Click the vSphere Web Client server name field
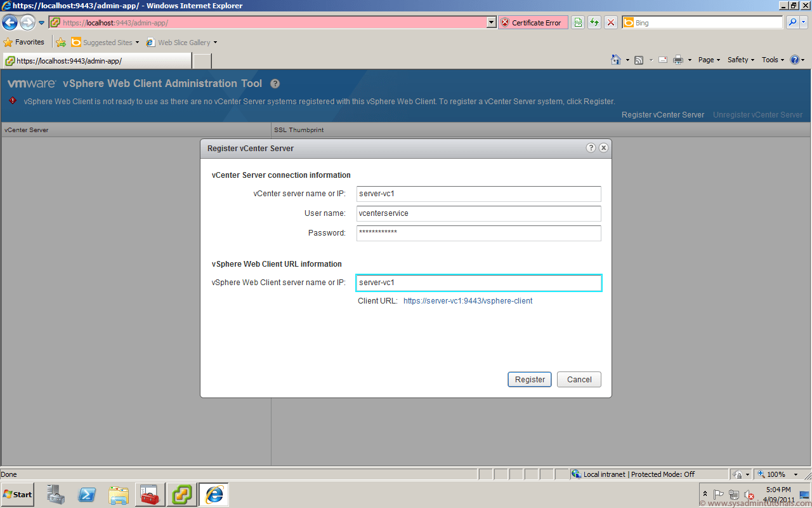812x508 pixels. [478, 283]
